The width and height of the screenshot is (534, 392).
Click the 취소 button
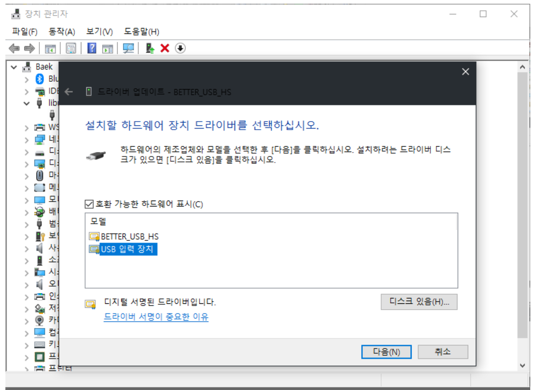pyautogui.click(x=442, y=352)
